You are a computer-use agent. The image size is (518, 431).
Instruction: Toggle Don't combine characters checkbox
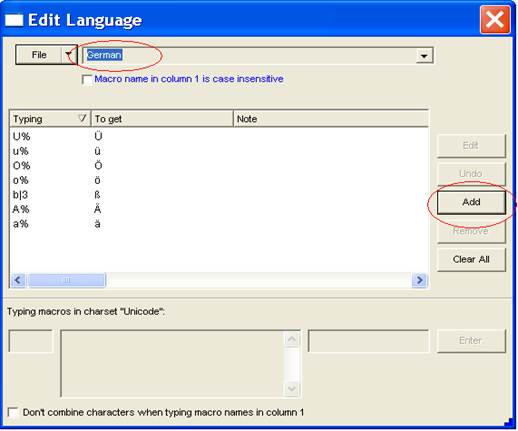[13, 412]
